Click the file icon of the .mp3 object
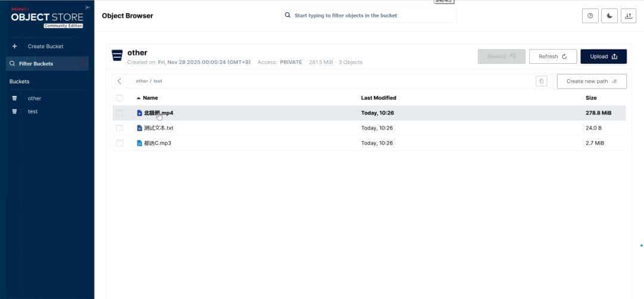The width and height of the screenshot is (644, 299). (139, 143)
